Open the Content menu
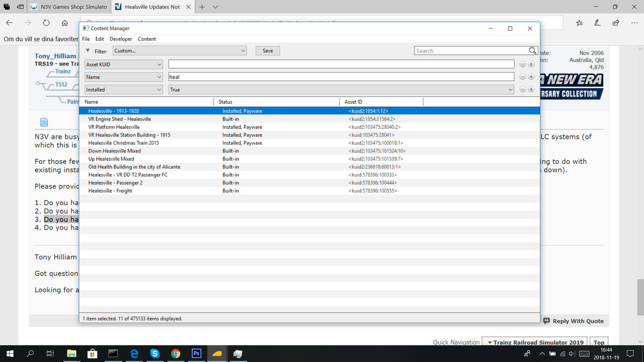This screenshot has width=644, height=362. pyautogui.click(x=147, y=39)
